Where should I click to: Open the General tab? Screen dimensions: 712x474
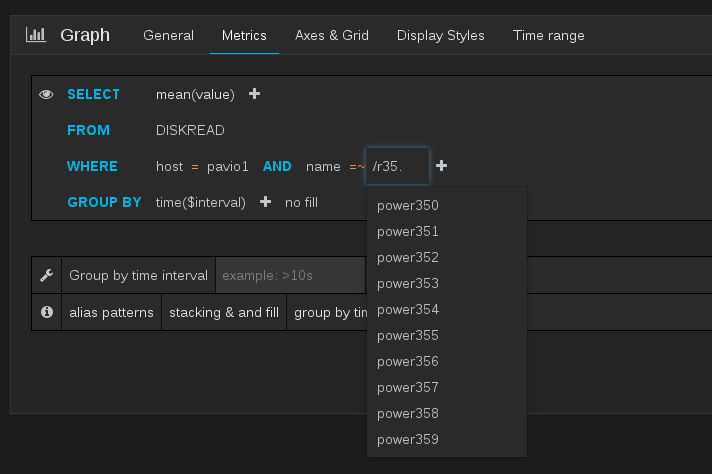click(168, 35)
